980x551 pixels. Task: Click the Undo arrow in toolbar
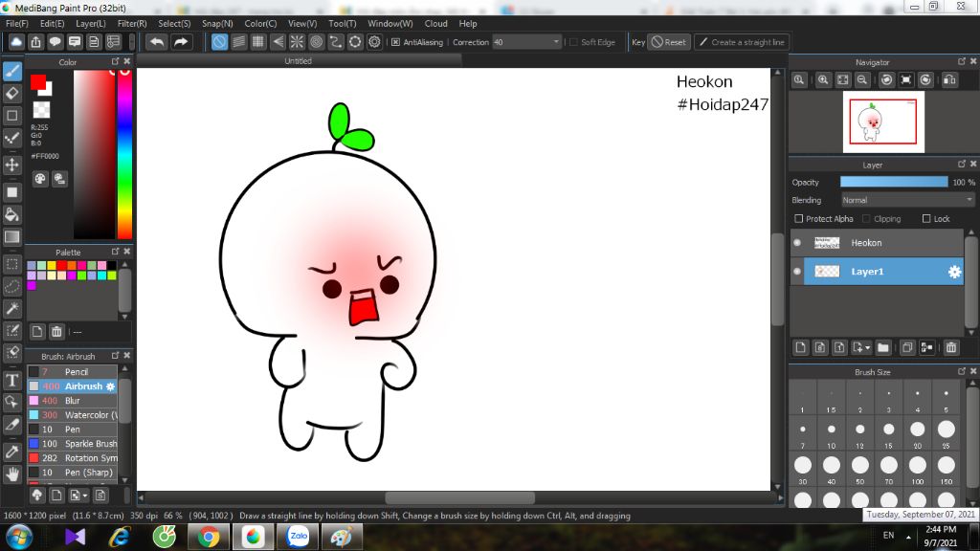point(157,42)
